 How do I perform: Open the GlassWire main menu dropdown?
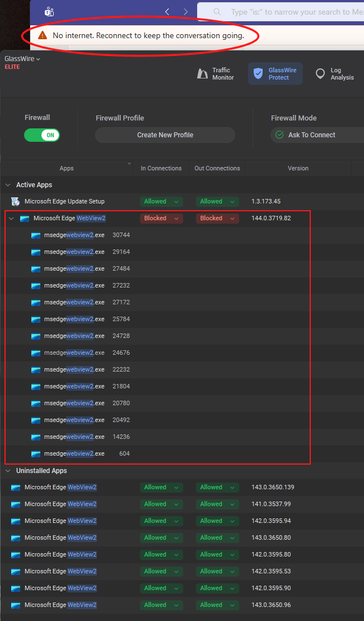pyautogui.click(x=22, y=59)
